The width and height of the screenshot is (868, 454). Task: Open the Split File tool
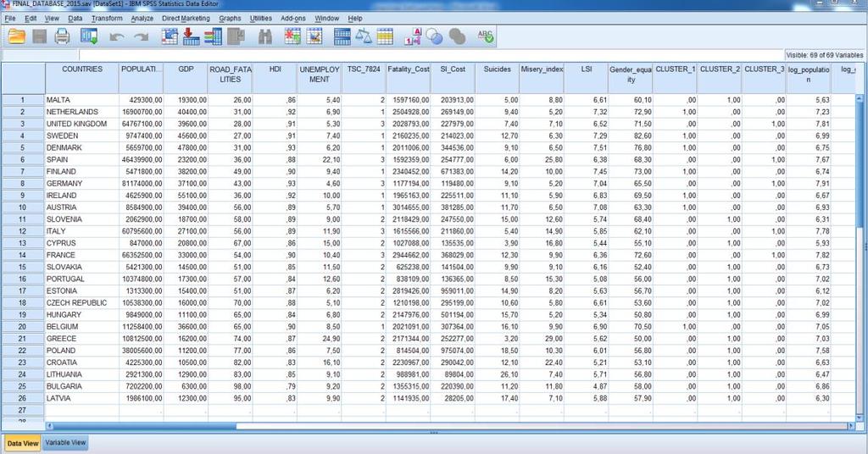pyautogui.click(x=342, y=37)
